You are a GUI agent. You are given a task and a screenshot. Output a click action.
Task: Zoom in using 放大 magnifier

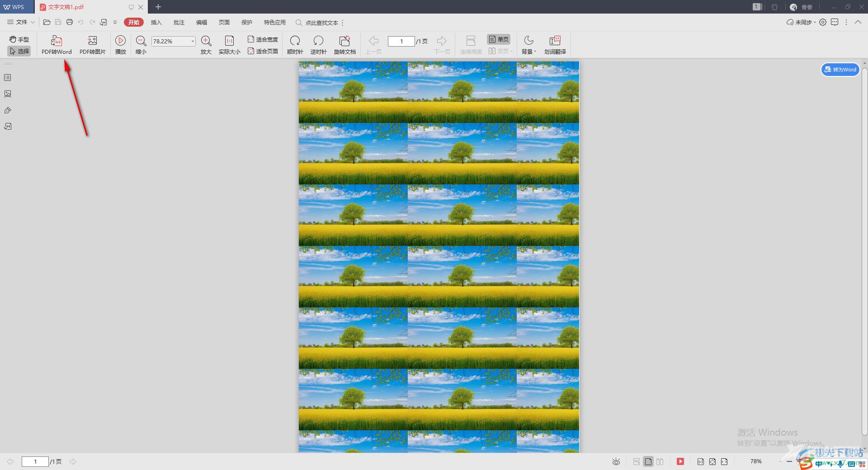(x=206, y=45)
